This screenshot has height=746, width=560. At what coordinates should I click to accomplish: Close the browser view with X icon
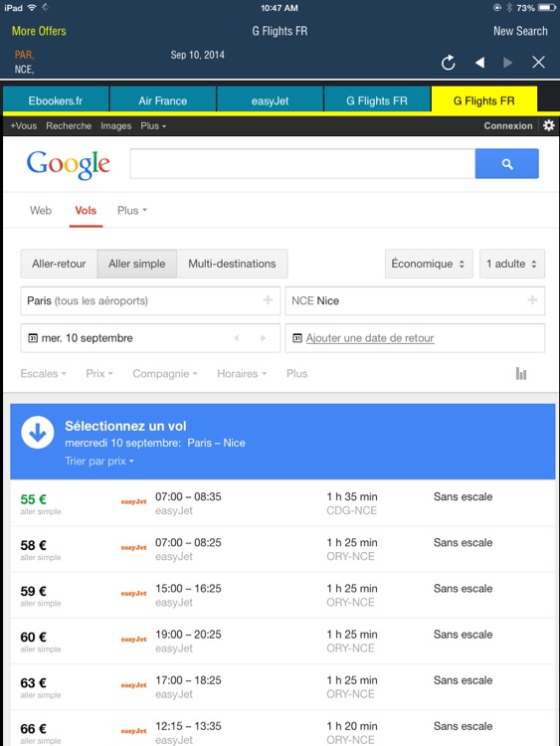(x=538, y=63)
